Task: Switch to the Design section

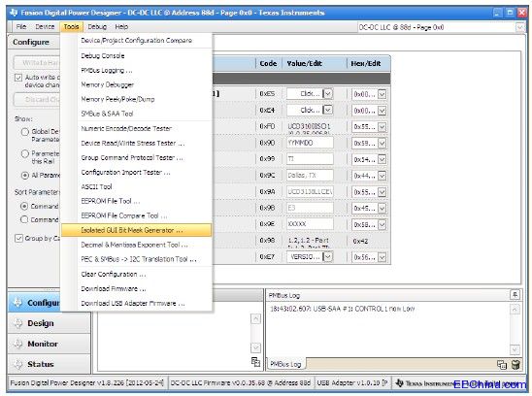Action: click(50, 323)
